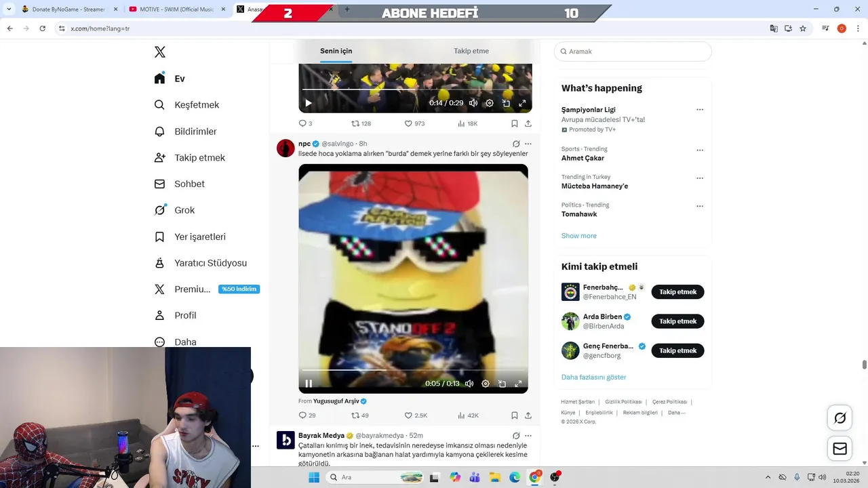Screen dimensions: 868x488
Task: Open Sohbet messages in sidebar
Action: (x=180, y=184)
